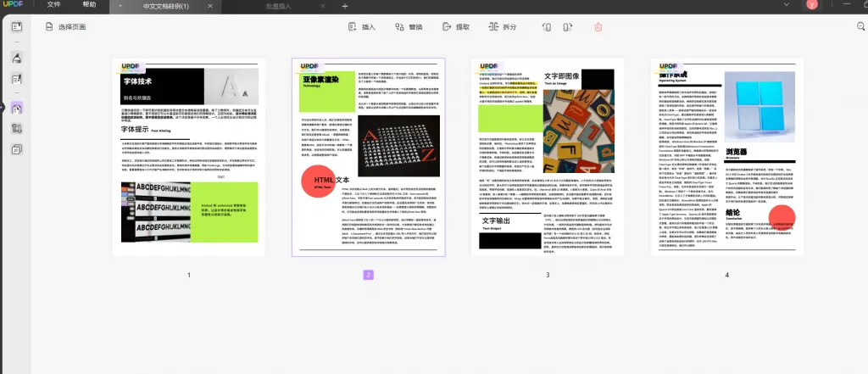The height and width of the screenshot is (374, 868).
Task: Click the zoom magnifier icon at top right
Action: point(861,26)
